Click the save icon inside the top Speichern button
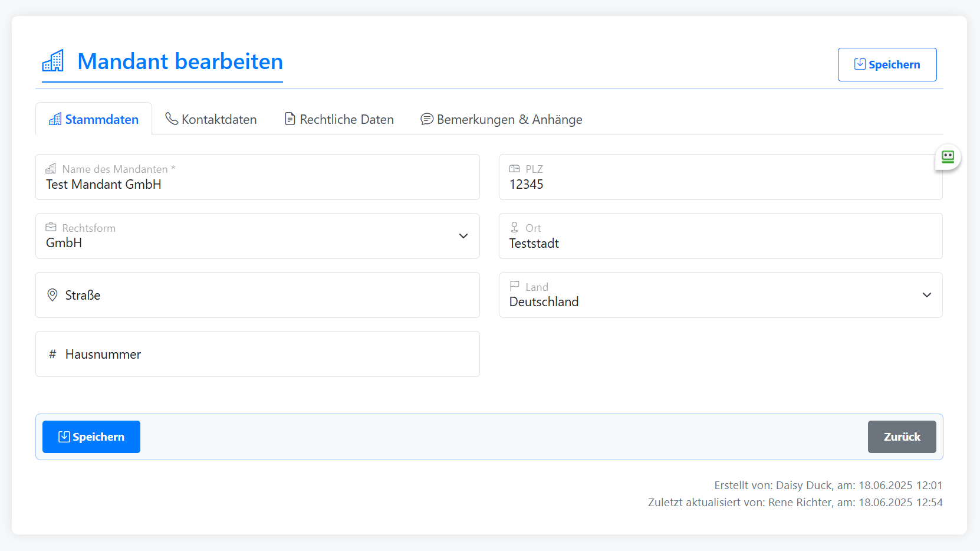The height and width of the screenshot is (551, 980). (859, 64)
